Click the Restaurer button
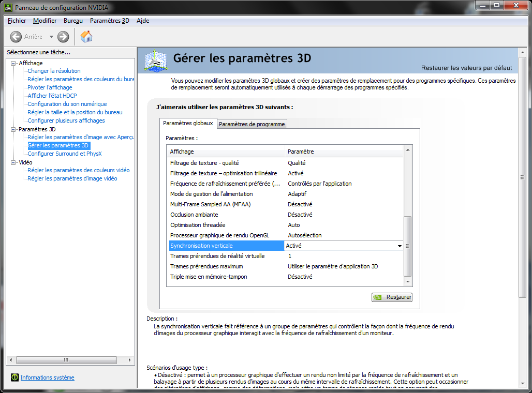Viewport: 532px width, 393px height. tap(392, 297)
